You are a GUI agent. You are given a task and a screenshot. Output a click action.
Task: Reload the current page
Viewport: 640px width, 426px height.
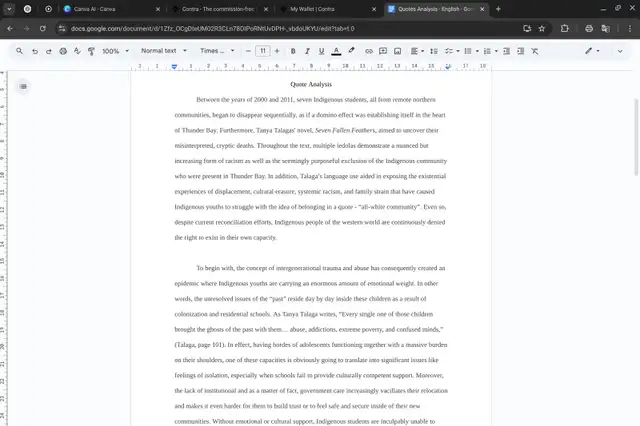pos(42,29)
